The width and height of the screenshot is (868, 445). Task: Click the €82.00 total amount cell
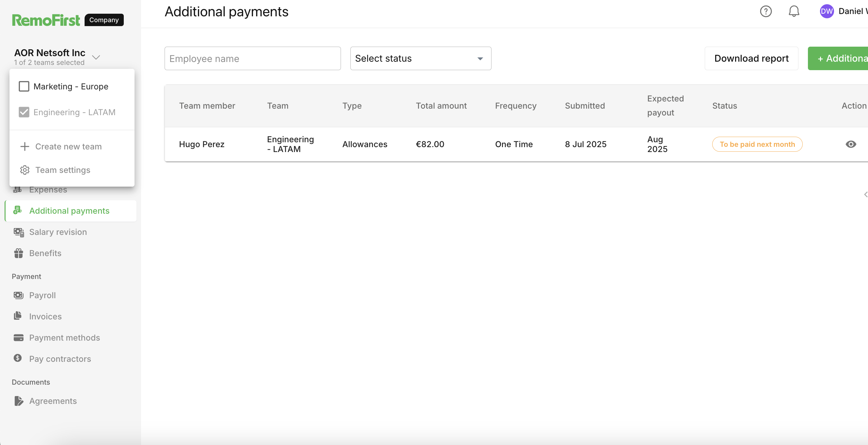click(x=430, y=144)
